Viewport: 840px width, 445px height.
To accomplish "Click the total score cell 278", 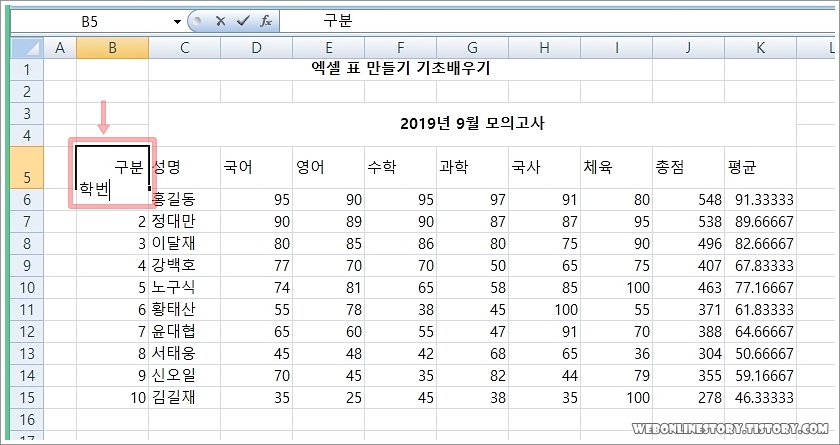I will (x=688, y=397).
